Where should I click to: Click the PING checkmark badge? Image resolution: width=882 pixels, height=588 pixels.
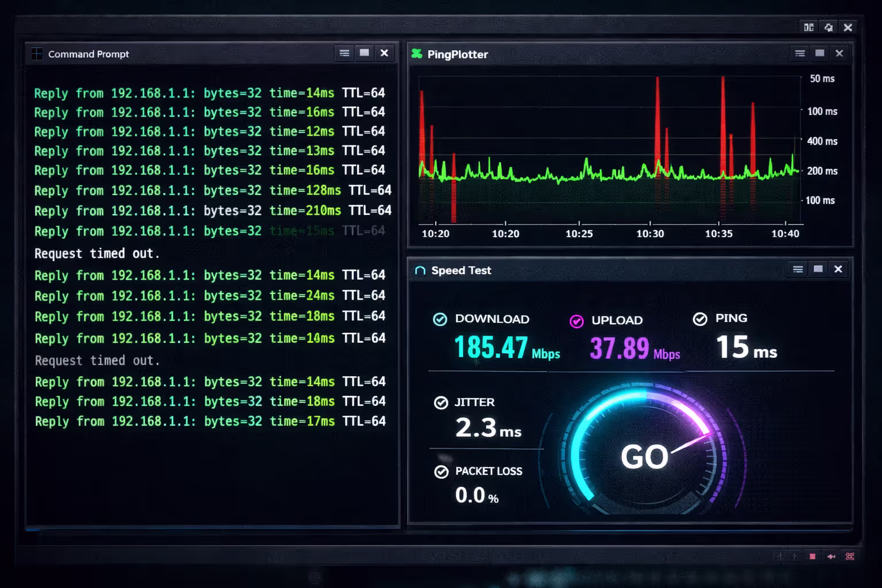coord(699,318)
